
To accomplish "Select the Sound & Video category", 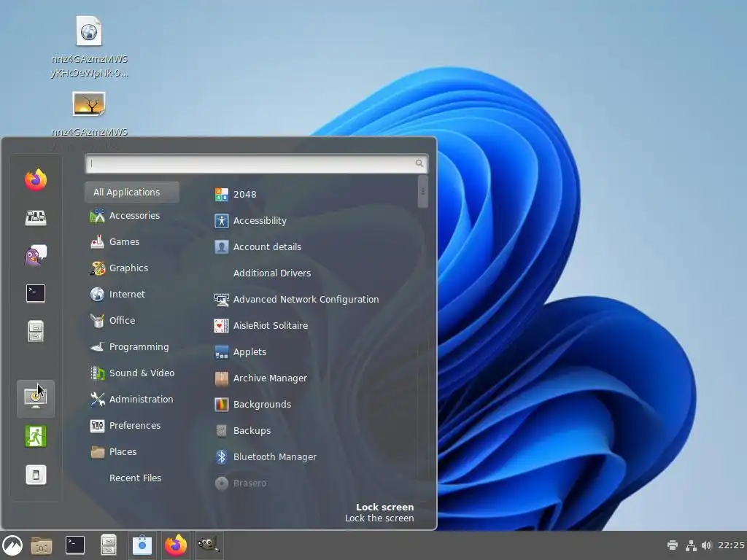I will (x=133, y=373).
